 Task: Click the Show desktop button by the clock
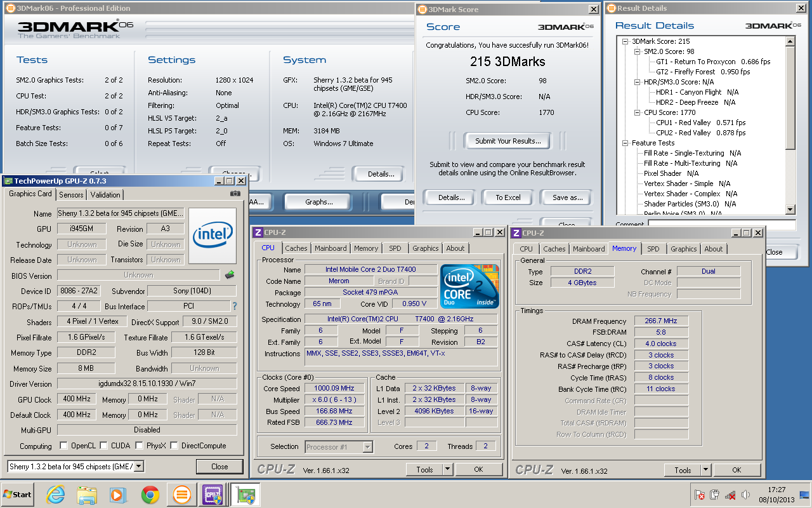point(804,495)
